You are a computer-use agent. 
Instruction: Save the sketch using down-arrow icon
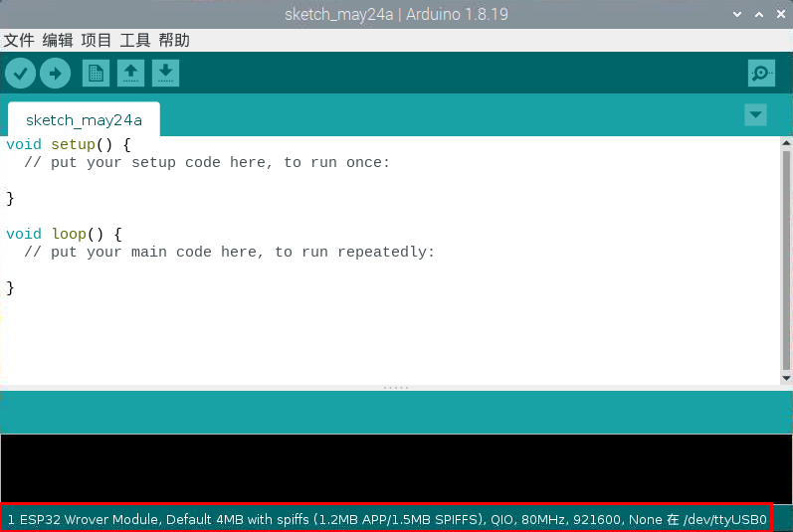point(165,73)
